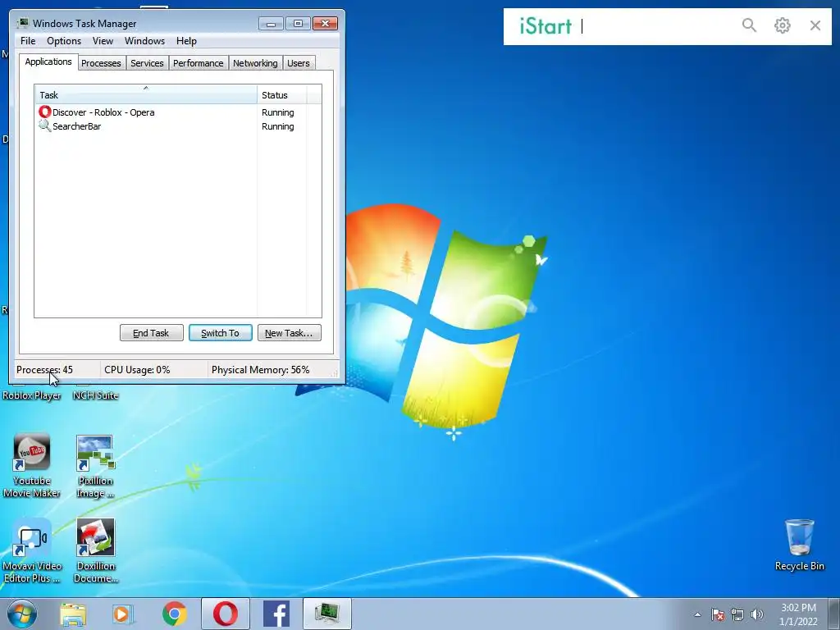Screen dimensions: 840x630
Task: Open iStart settings gear icon
Action: tap(782, 25)
